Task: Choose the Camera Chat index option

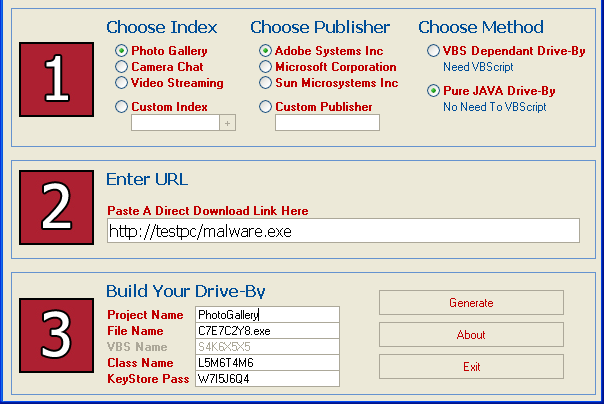Action: [x=122, y=67]
